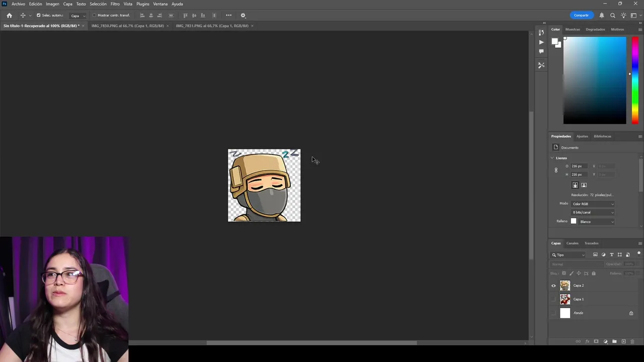Open the Tipo layer filter dropdown
This screenshot has width=644, height=362.
pos(569,255)
